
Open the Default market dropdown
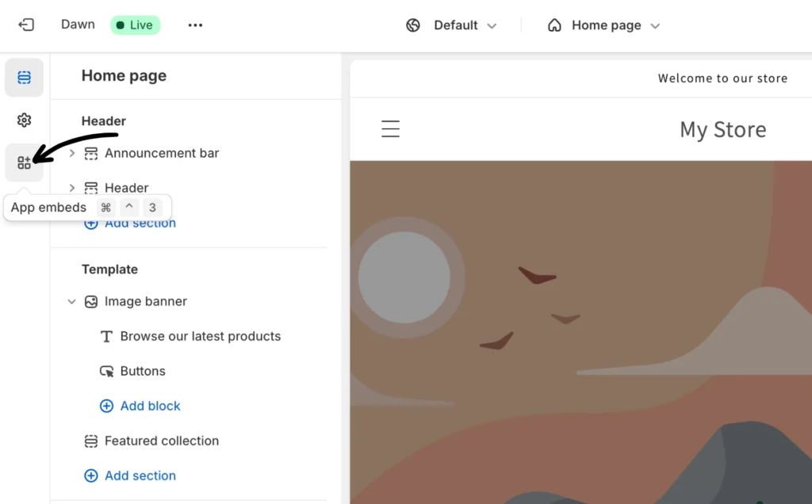452,25
